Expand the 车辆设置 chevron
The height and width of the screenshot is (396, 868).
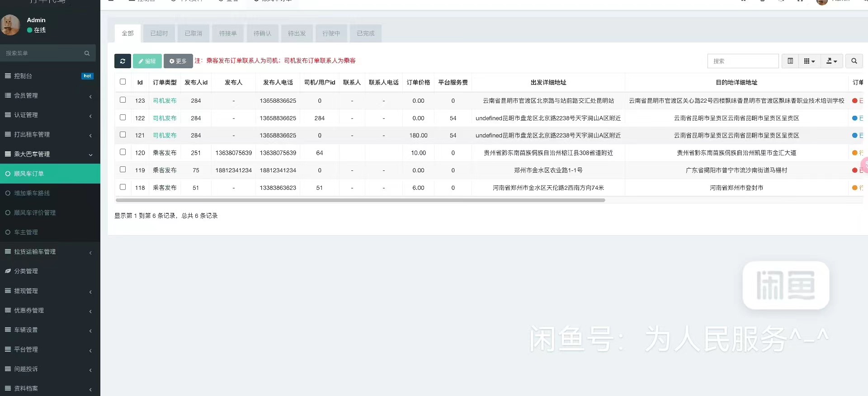[x=90, y=330]
